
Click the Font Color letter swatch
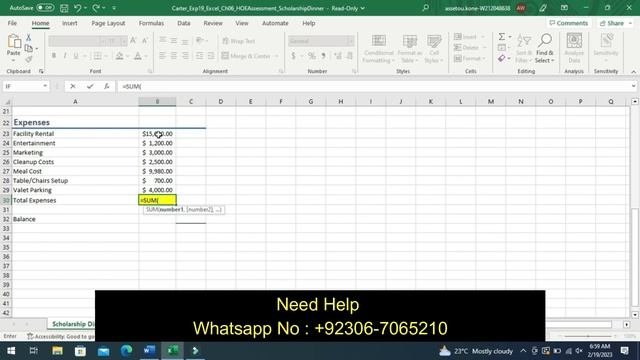[138, 56]
